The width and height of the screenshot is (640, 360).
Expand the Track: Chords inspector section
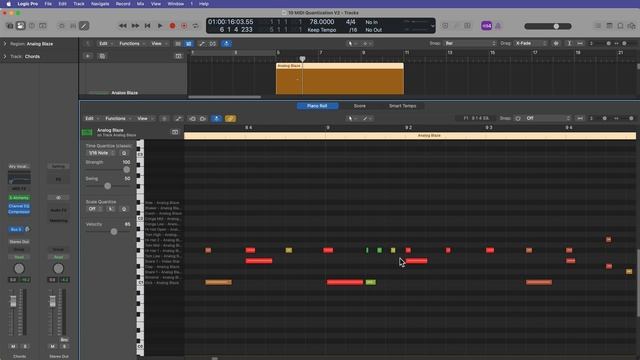click(x=5, y=56)
